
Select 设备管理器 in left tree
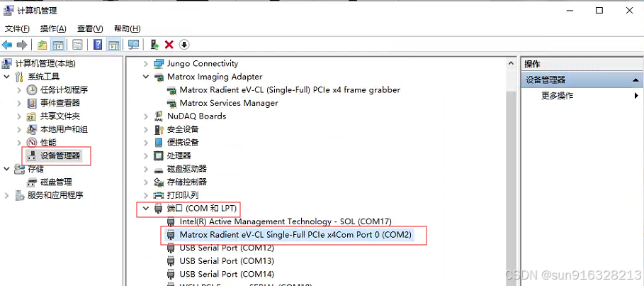click(60, 156)
